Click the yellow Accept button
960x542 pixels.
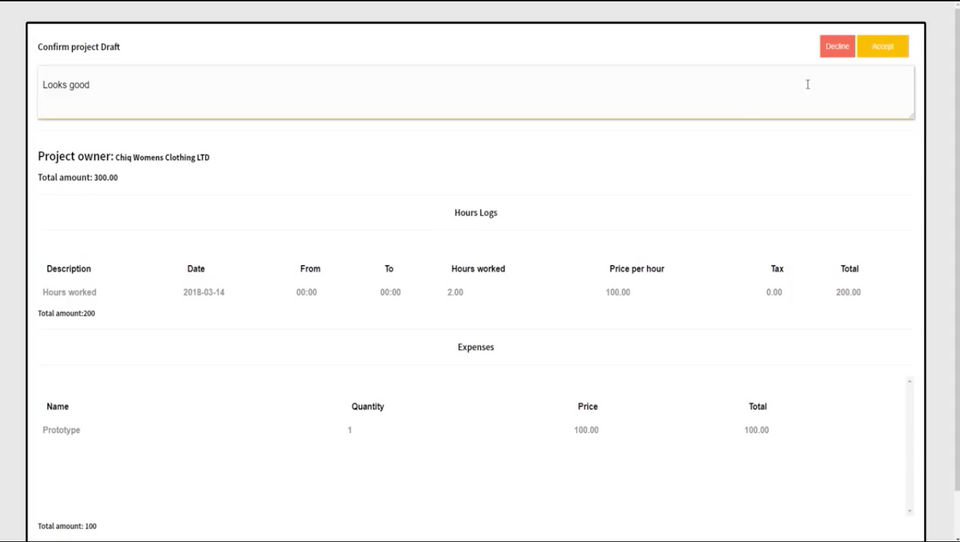882,47
